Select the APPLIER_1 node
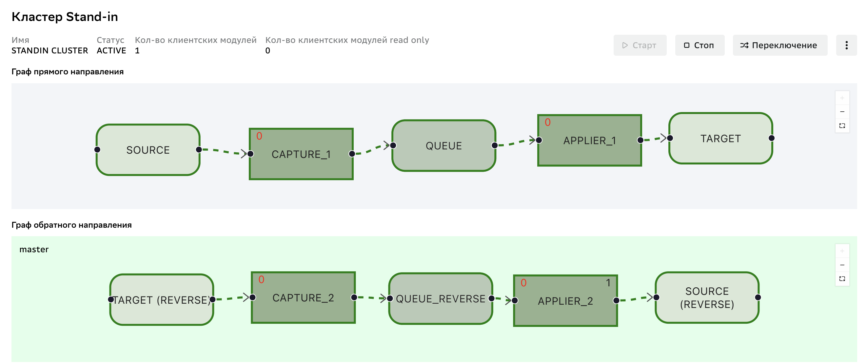 590,140
